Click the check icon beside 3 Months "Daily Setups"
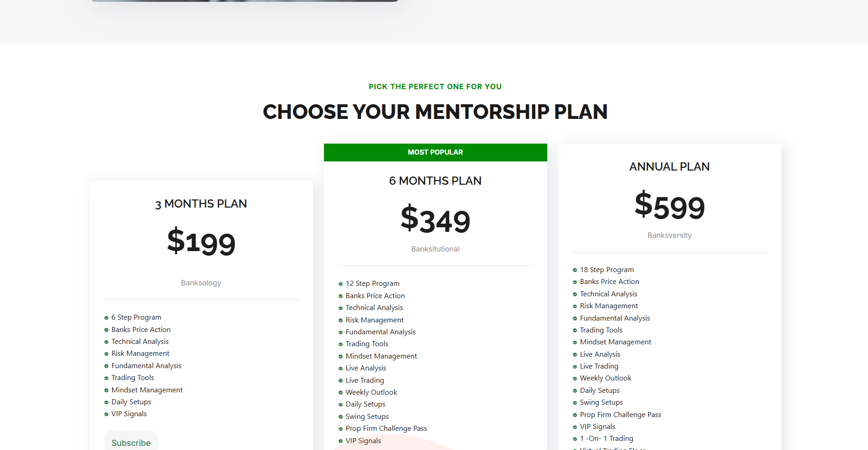868x450 pixels. [106, 402]
